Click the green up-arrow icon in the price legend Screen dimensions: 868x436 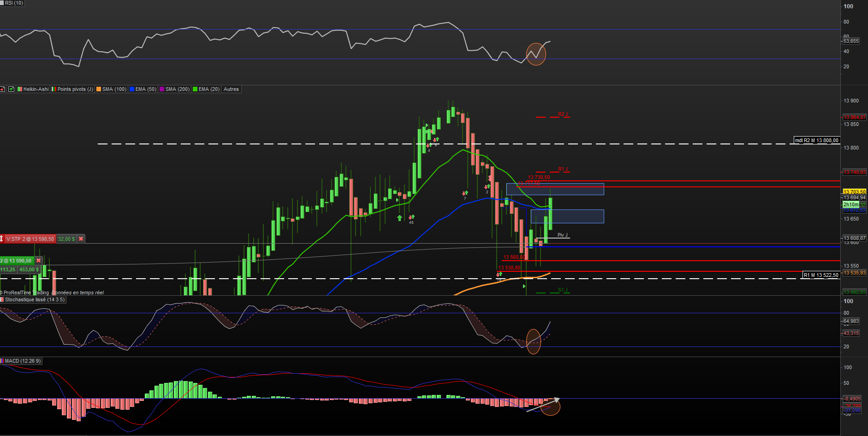click(x=12, y=89)
